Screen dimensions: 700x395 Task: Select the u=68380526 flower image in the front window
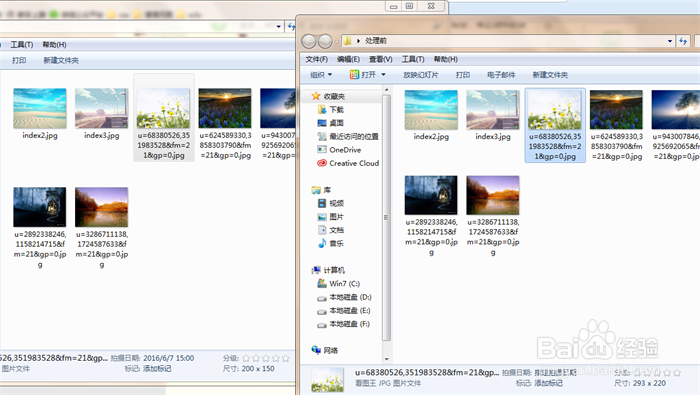[x=555, y=125]
